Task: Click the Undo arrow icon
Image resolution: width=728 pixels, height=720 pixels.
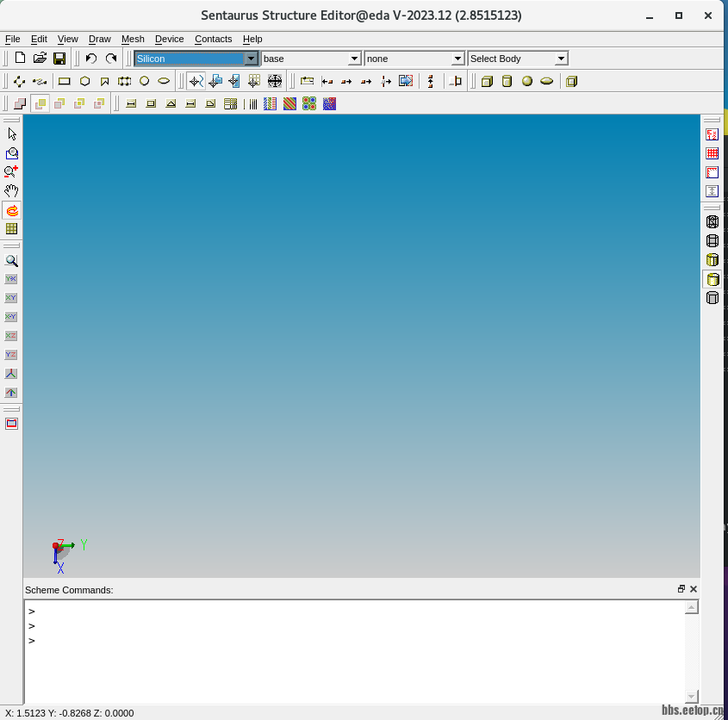Action: click(x=90, y=59)
